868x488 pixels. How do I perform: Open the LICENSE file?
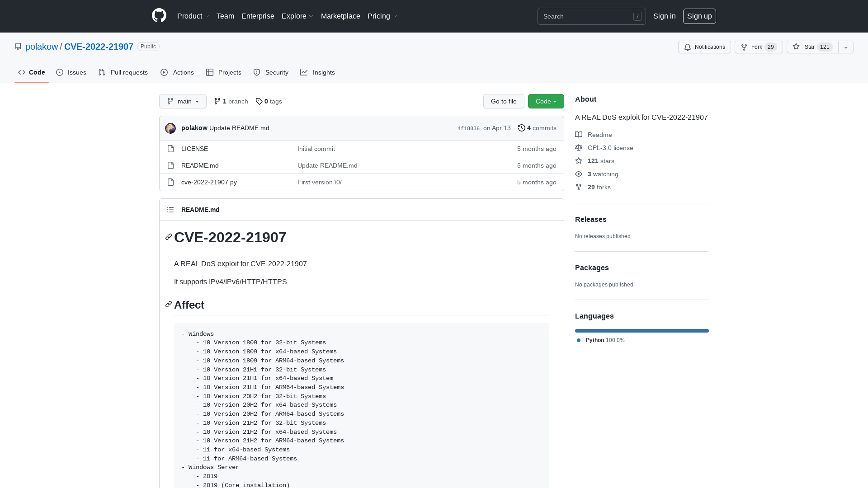pyautogui.click(x=194, y=149)
